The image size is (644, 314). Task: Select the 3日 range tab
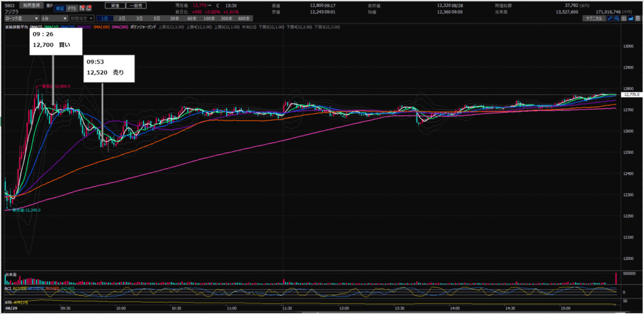(x=140, y=19)
